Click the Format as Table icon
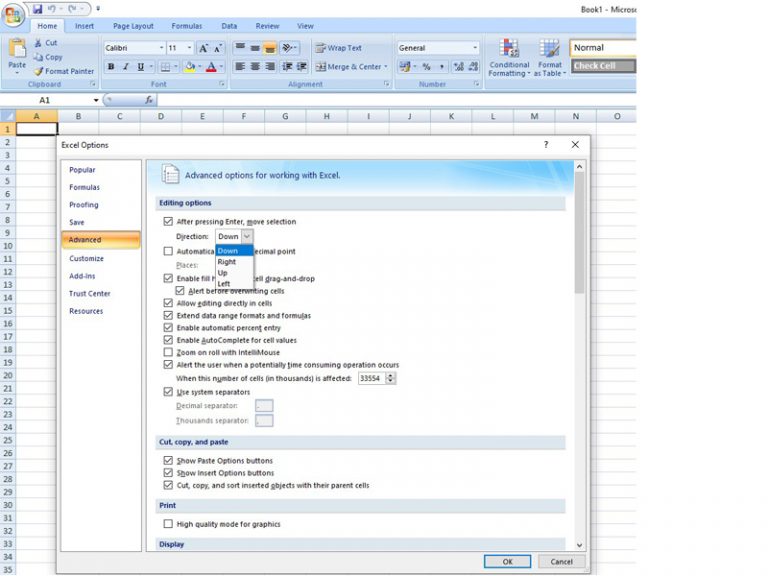768x576 pixels. 549,48
